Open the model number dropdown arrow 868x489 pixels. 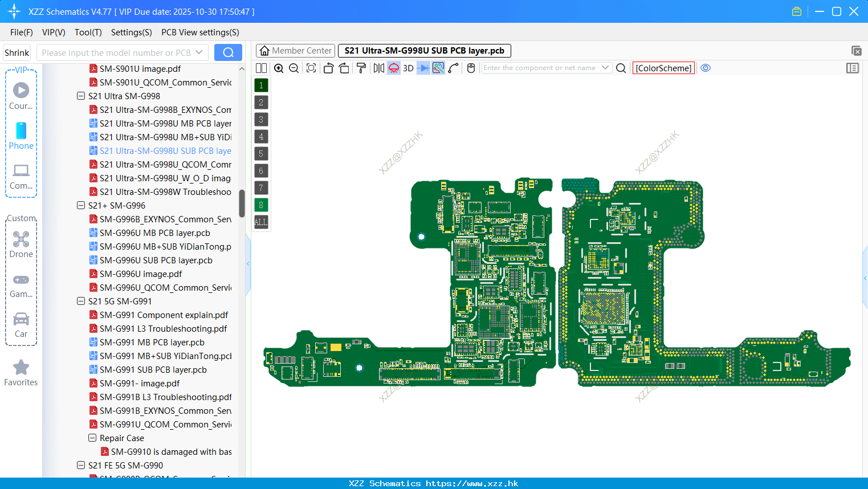pyautogui.click(x=199, y=52)
